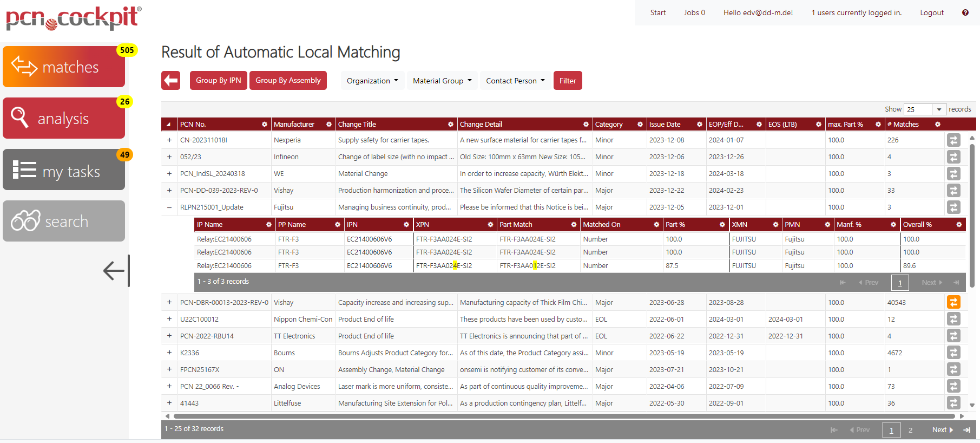Open Manufacturer column settings gear
This screenshot has width=980, height=443.
pos(329,125)
